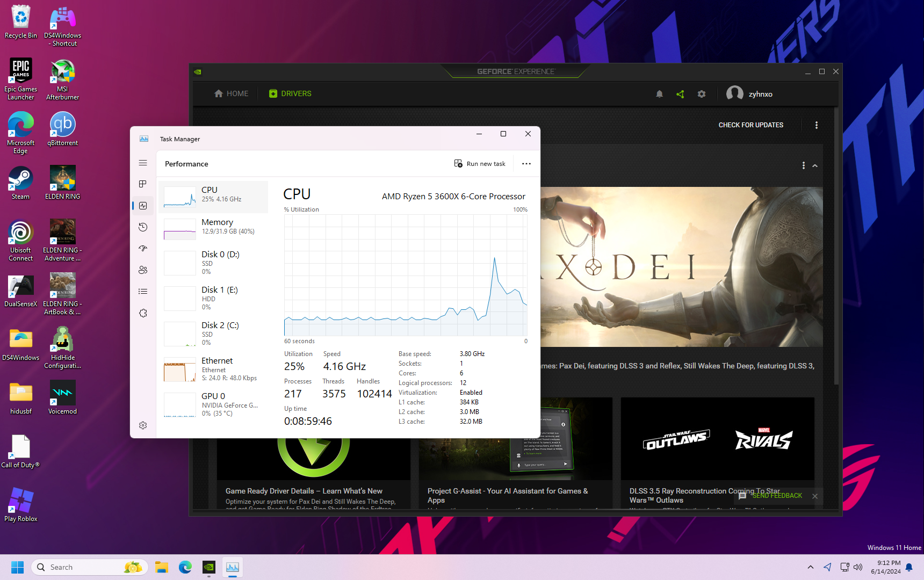The width and height of the screenshot is (924, 580).
Task: Select ELDEN RING desktop icon
Action: [x=63, y=183]
